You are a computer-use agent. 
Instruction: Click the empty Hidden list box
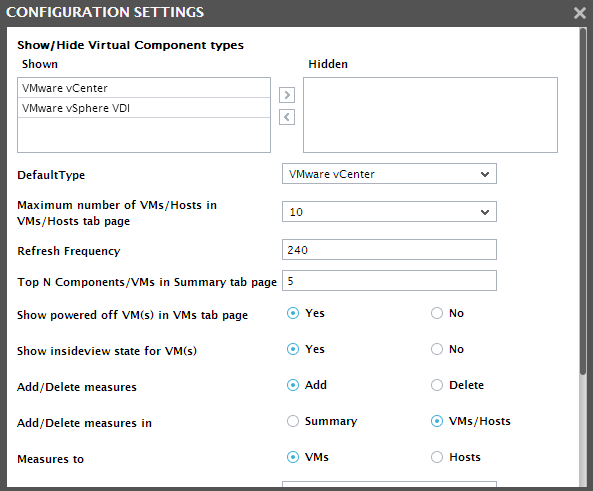coord(430,115)
